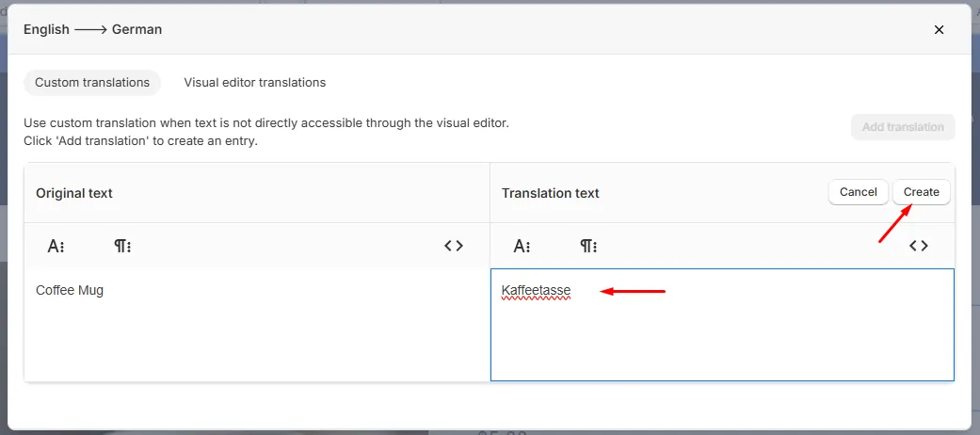980x435 pixels.
Task: Close the English to German dialog
Action: pyautogui.click(x=939, y=30)
